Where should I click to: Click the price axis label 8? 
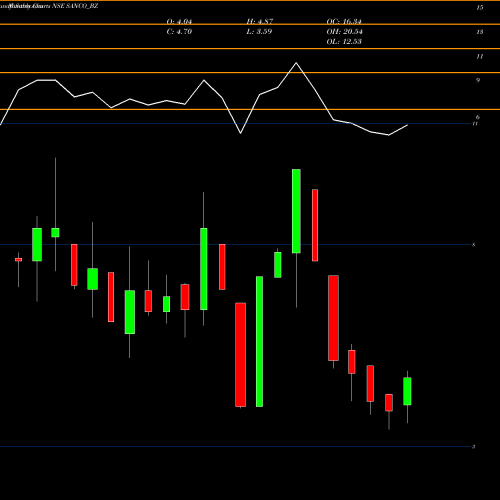[474, 245]
